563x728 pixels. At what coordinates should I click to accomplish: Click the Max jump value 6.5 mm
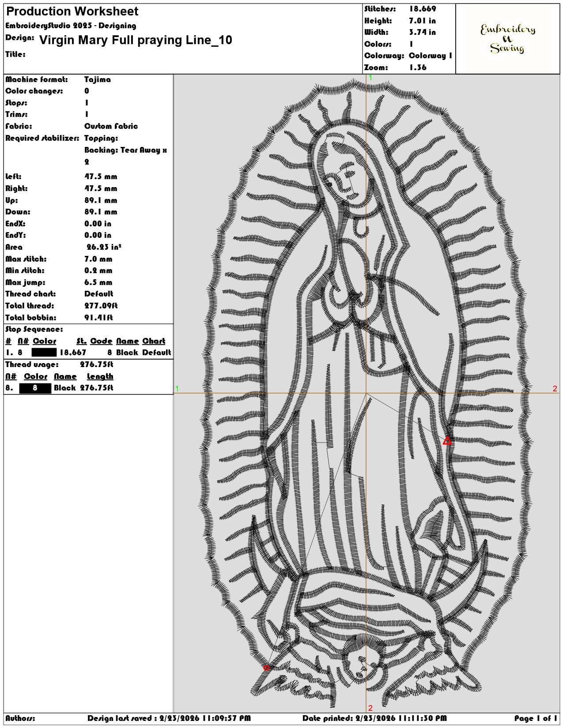coord(98,282)
